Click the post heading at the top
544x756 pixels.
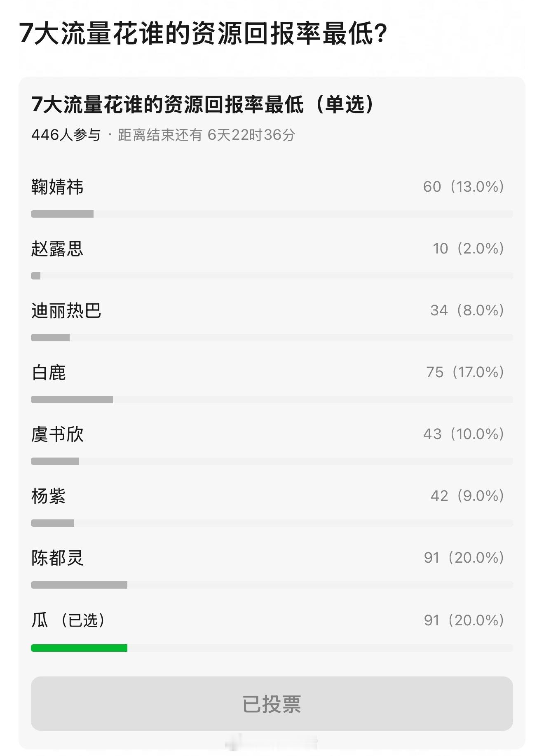tap(204, 33)
